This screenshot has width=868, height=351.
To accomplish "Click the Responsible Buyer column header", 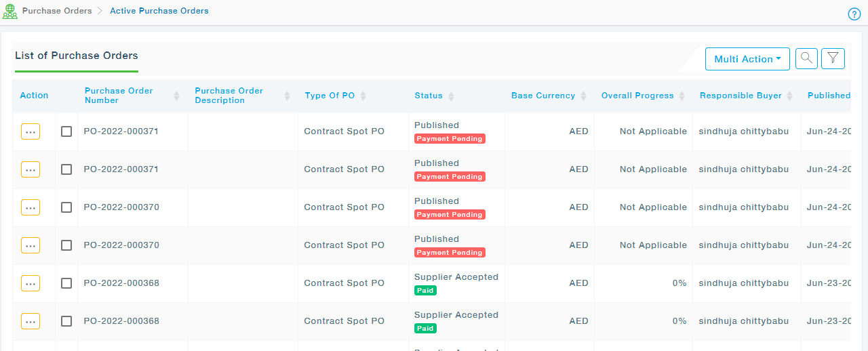I will [x=741, y=96].
